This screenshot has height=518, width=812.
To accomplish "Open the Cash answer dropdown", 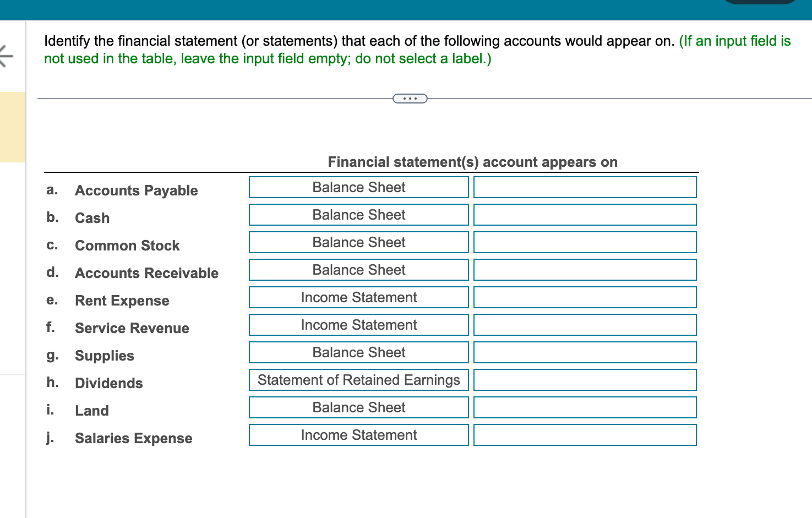I will (x=358, y=215).
